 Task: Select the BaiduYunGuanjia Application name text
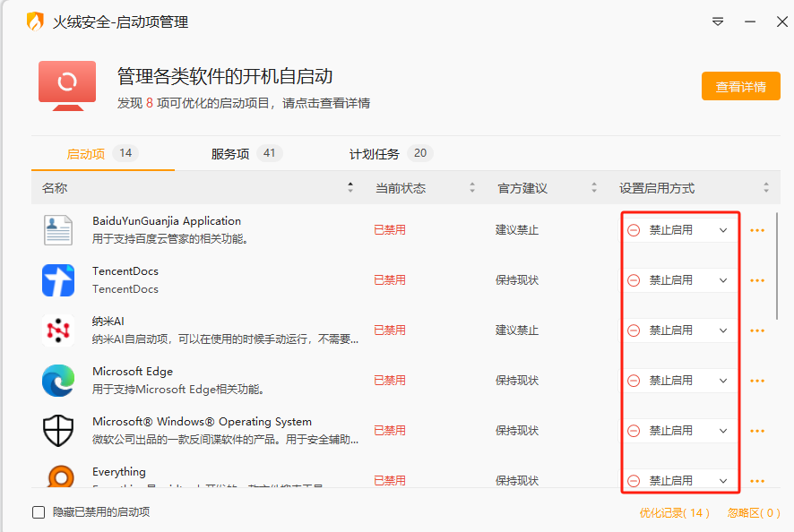click(167, 221)
